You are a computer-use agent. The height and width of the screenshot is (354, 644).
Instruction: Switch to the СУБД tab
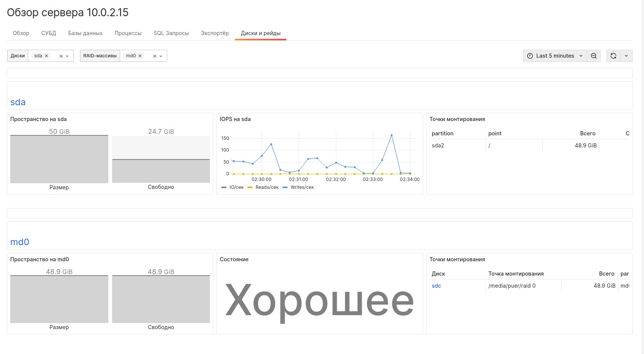coord(49,33)
